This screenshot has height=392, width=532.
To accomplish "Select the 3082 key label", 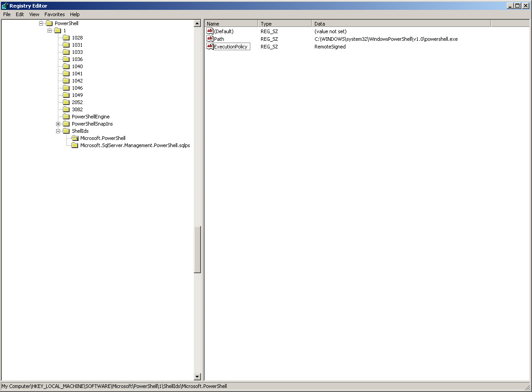I will [77, 109].
